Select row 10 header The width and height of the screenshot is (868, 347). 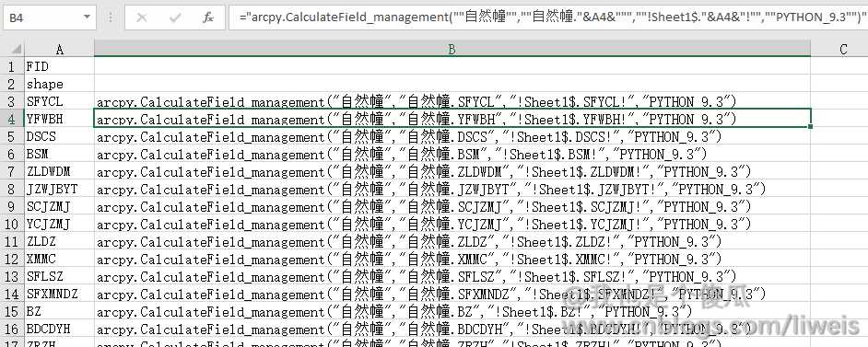click(12, 224)
